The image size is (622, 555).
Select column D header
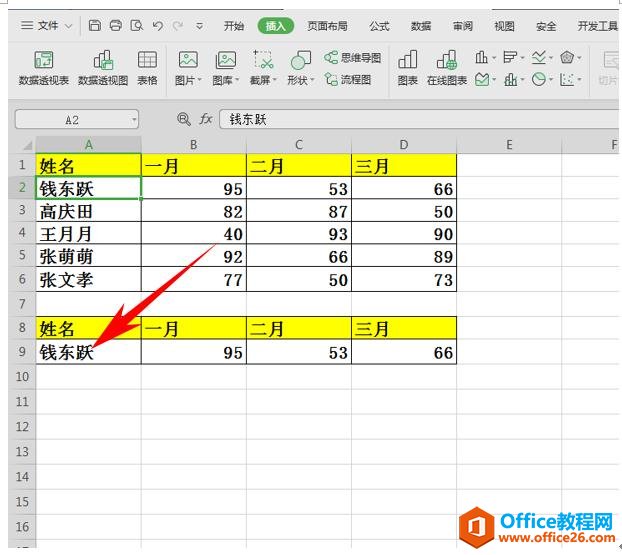coord(404,145)
